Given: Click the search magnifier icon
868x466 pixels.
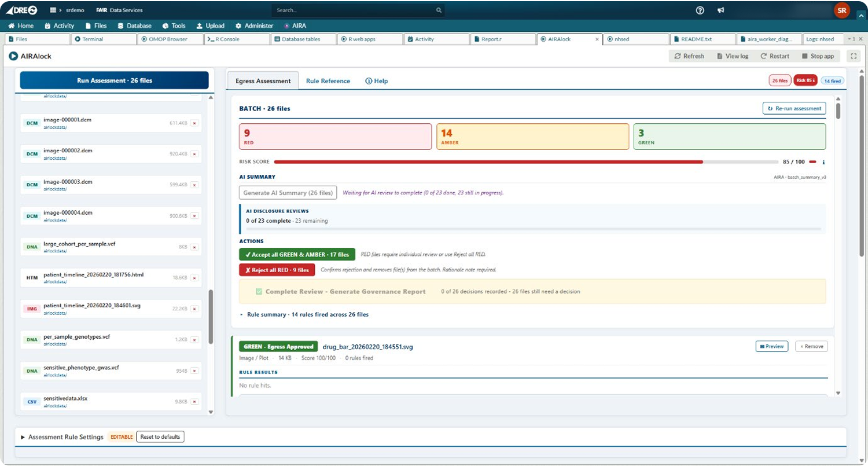Looking at the screenshot, I should point(439,10).
